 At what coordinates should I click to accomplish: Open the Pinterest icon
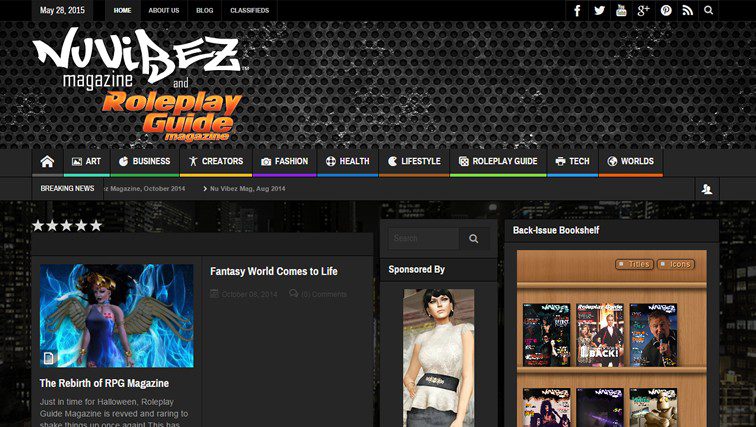click(x=666, y=10)
